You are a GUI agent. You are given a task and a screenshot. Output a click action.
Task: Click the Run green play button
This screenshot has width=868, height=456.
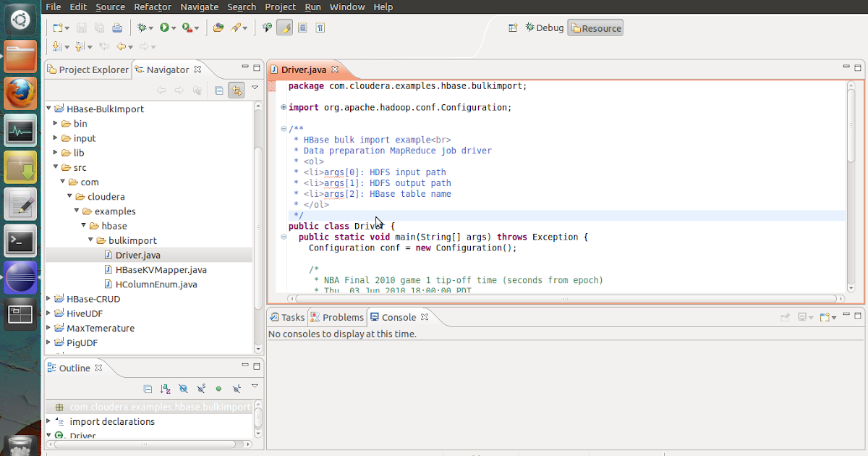tap(165, 28)
